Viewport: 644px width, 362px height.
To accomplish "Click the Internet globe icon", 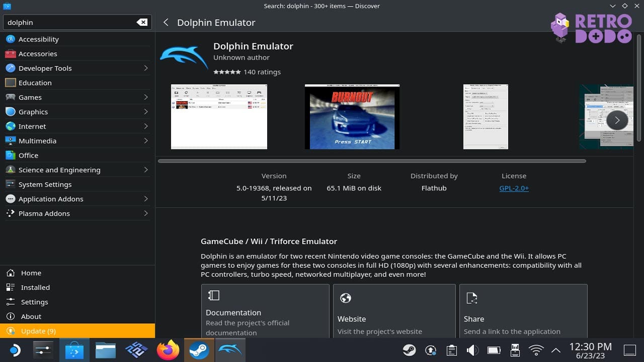I will (x=11, y=127).
